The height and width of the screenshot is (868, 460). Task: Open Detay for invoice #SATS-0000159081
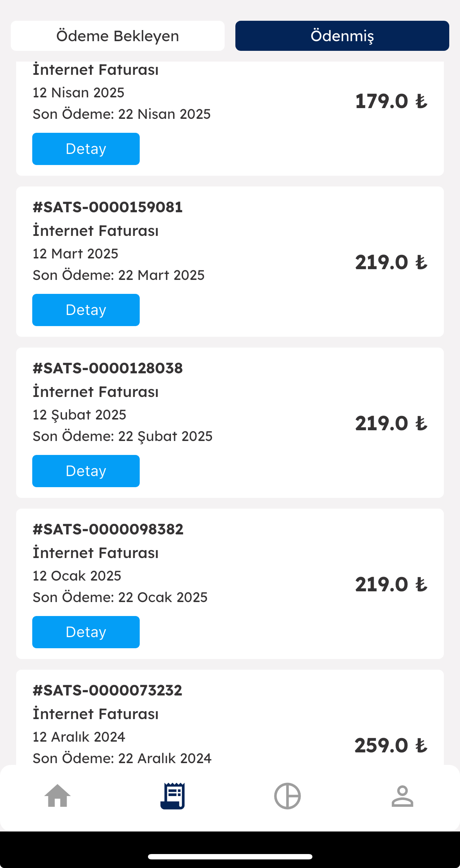(86, 310)
